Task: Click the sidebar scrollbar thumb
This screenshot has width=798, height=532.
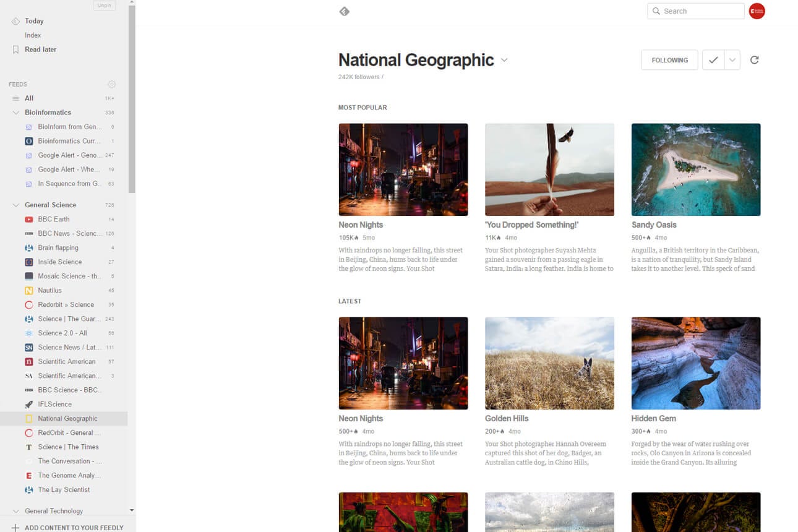Action: click(x=132, y=99)
